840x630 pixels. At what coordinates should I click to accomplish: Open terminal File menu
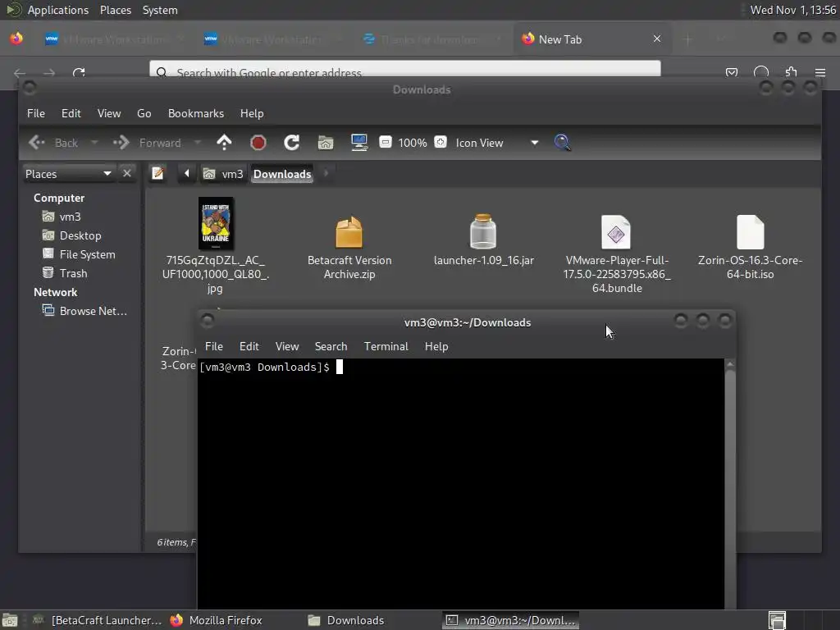[x=214, y=346]
